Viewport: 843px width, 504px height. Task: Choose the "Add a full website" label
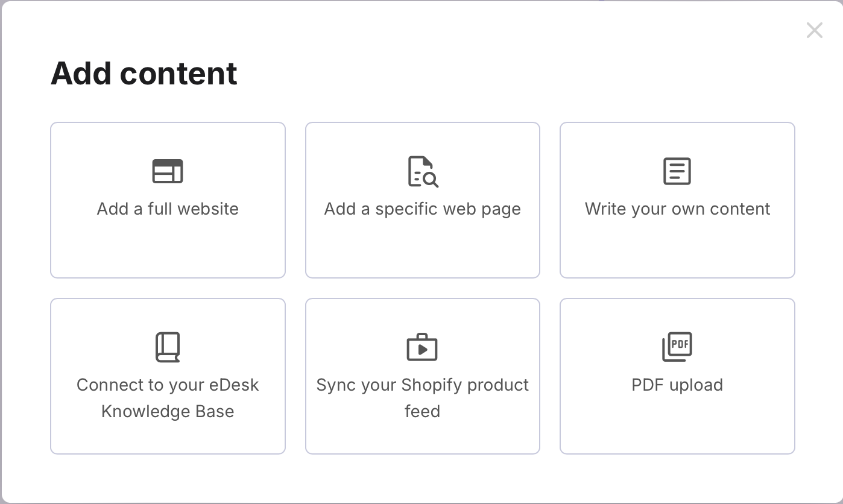(168, 209)
